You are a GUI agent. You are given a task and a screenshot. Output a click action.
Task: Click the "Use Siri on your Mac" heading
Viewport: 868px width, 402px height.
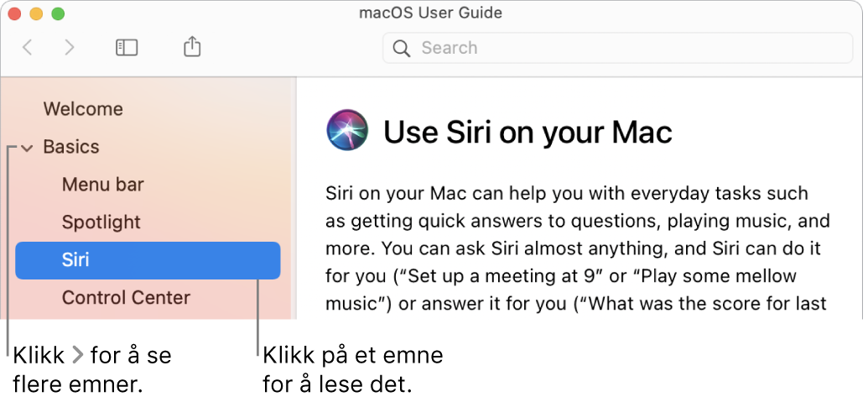pyautogui.click(x=528, y=133)
